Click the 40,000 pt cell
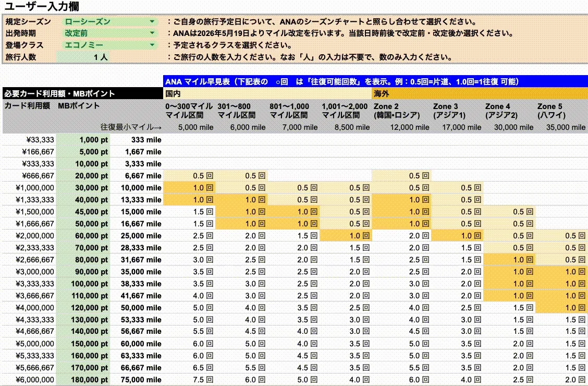 (x=83, y=200)
